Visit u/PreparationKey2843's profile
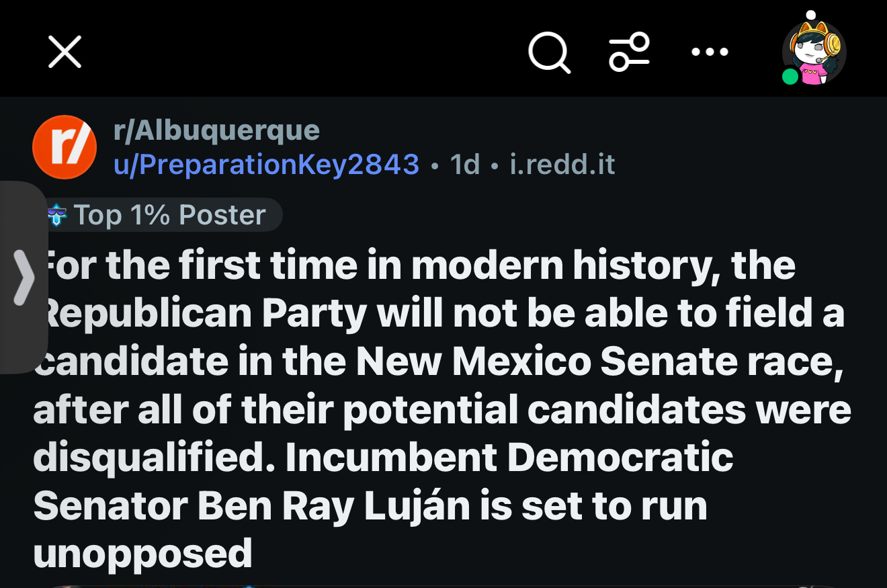The image size is (887, 588). pos(266,165)
